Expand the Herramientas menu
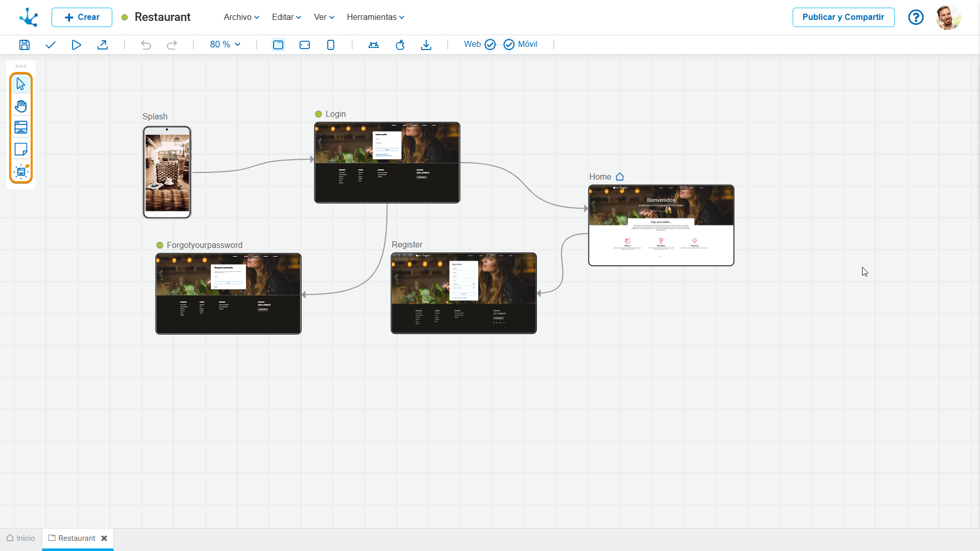This screenshot has width=980, height=551. (376, 17)
